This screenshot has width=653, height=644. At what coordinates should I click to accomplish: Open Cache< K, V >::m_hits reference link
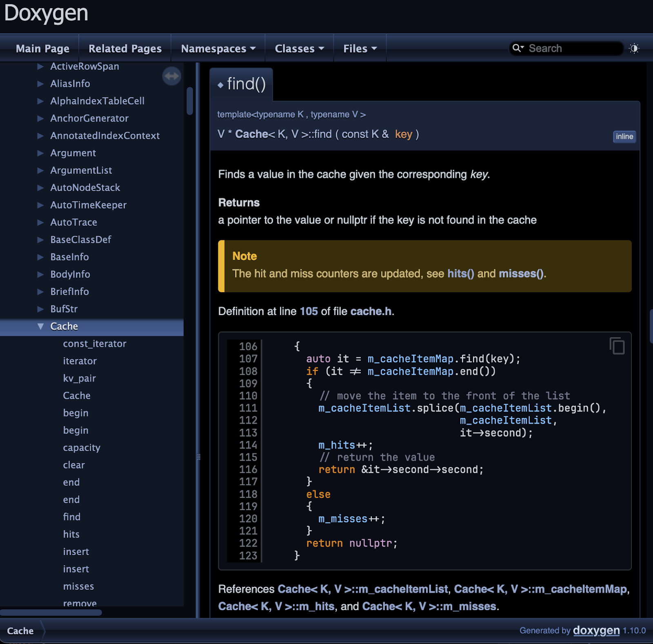click(x=276, y=606)
